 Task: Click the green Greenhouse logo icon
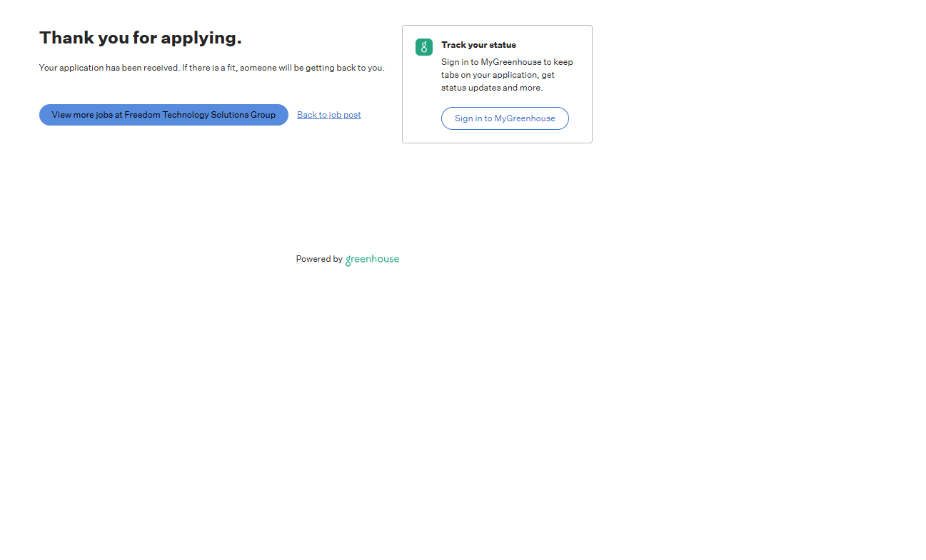[424, 47]
